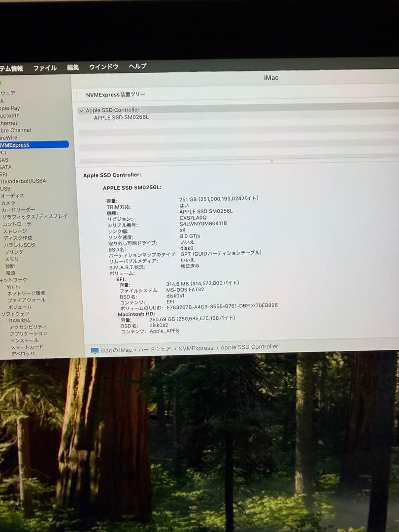
Task: Select Ethernet in sidebar
Action: pos(8,123)
